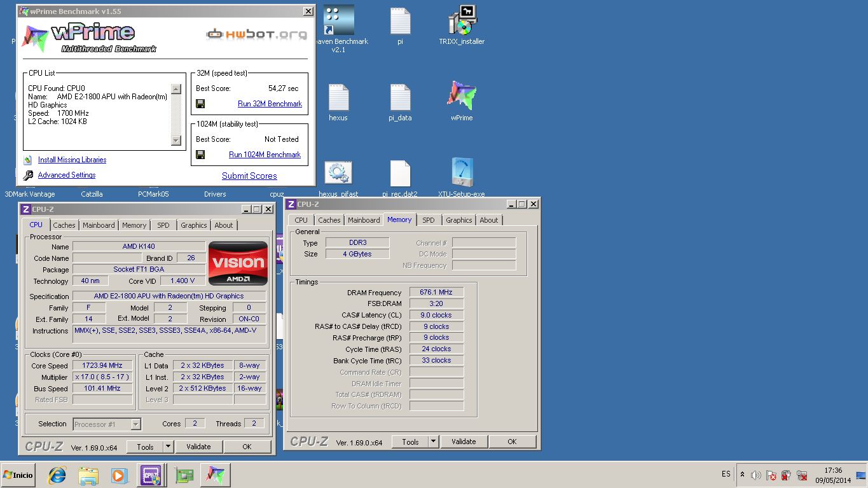
Task: Click the Tools button in Memory CPU-Z window
Action: (x=410, y=442)
